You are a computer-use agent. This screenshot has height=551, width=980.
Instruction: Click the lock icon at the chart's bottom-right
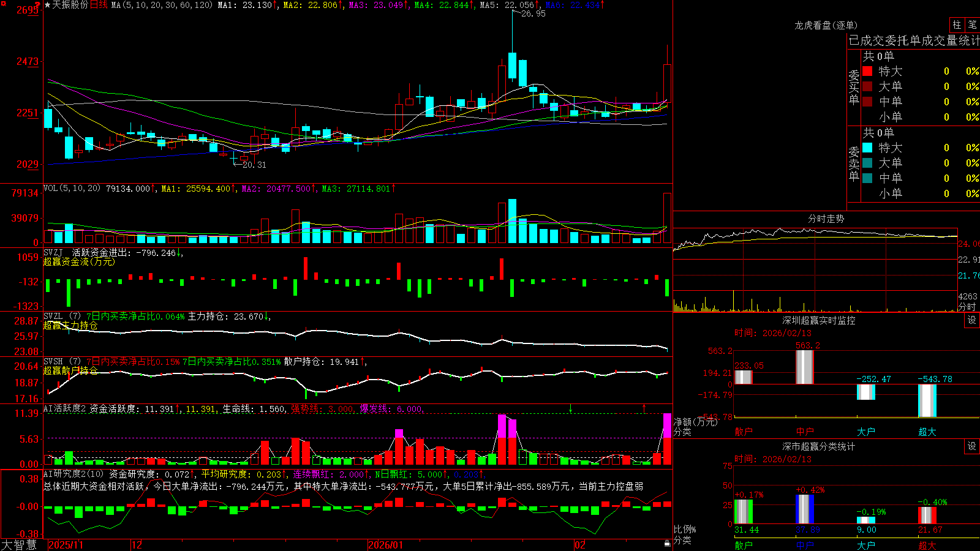click(667, 543)
